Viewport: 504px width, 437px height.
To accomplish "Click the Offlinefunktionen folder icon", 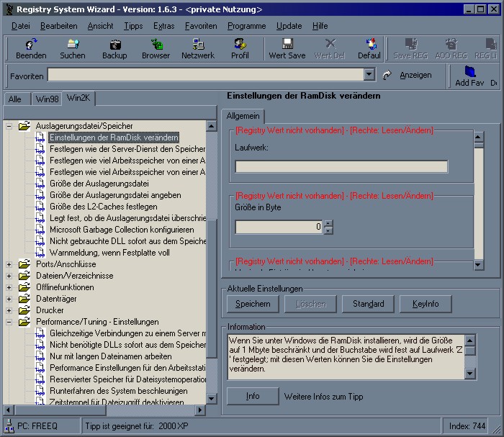I will [24, 287].
